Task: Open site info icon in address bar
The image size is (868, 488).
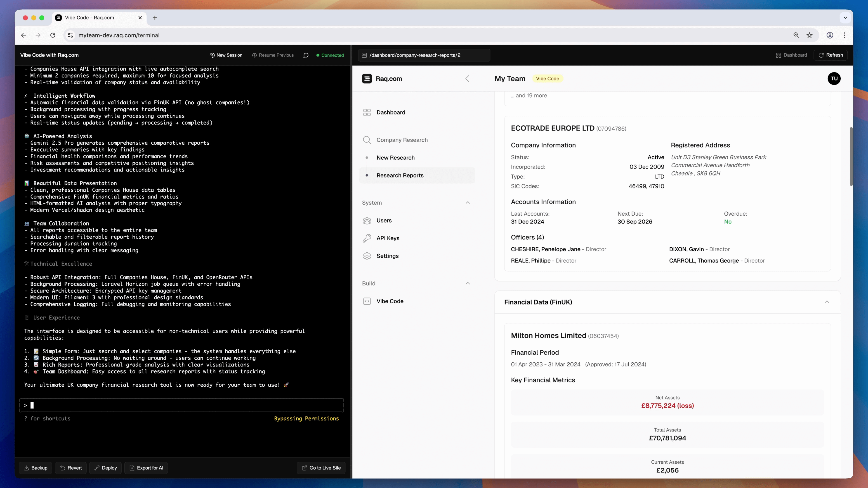Action: 70,35
